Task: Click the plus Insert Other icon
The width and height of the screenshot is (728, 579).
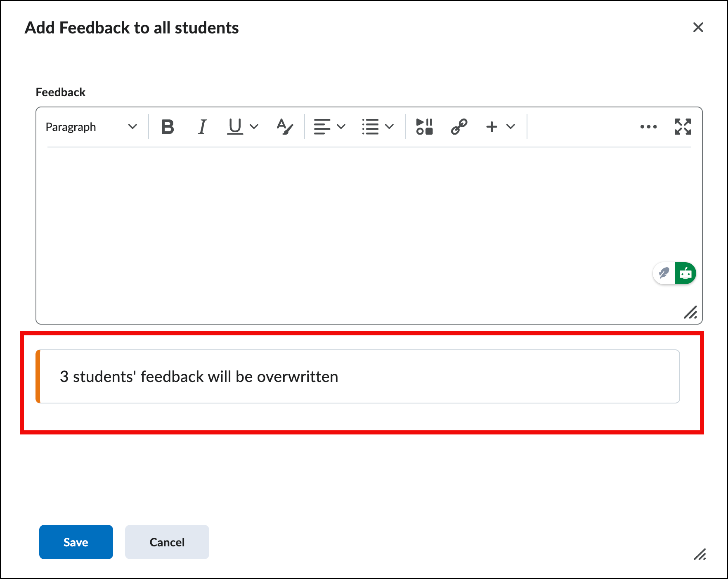Action: (492, 127)
